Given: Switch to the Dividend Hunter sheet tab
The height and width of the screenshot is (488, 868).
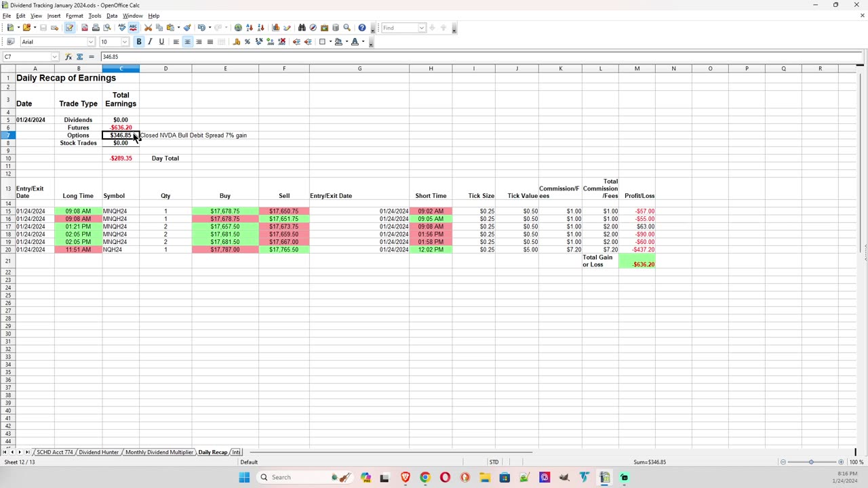Looking at the screenshot, I should pos(98,452).
